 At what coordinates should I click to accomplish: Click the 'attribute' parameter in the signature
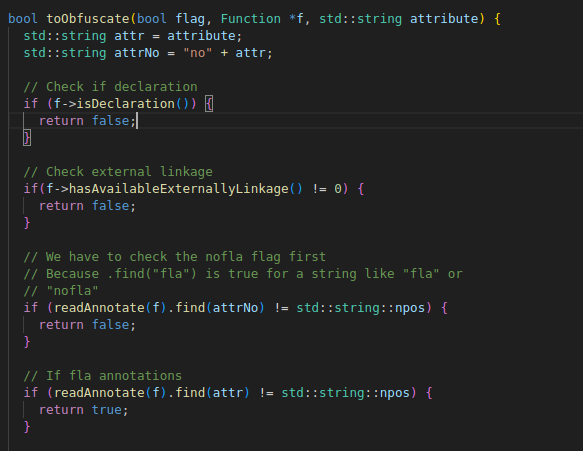pos(444,19)
